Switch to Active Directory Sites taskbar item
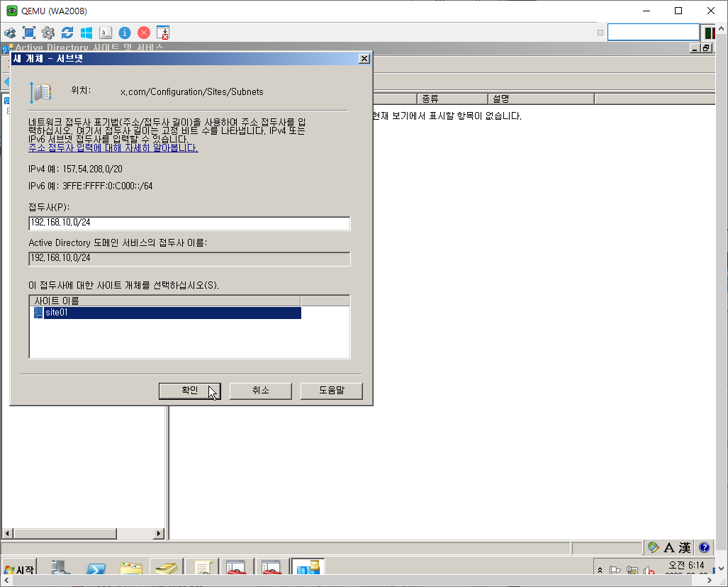728x587 pixels. point(308,567)
